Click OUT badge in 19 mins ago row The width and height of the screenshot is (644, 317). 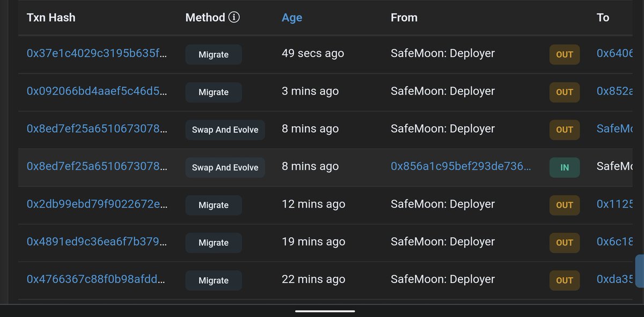565,243
